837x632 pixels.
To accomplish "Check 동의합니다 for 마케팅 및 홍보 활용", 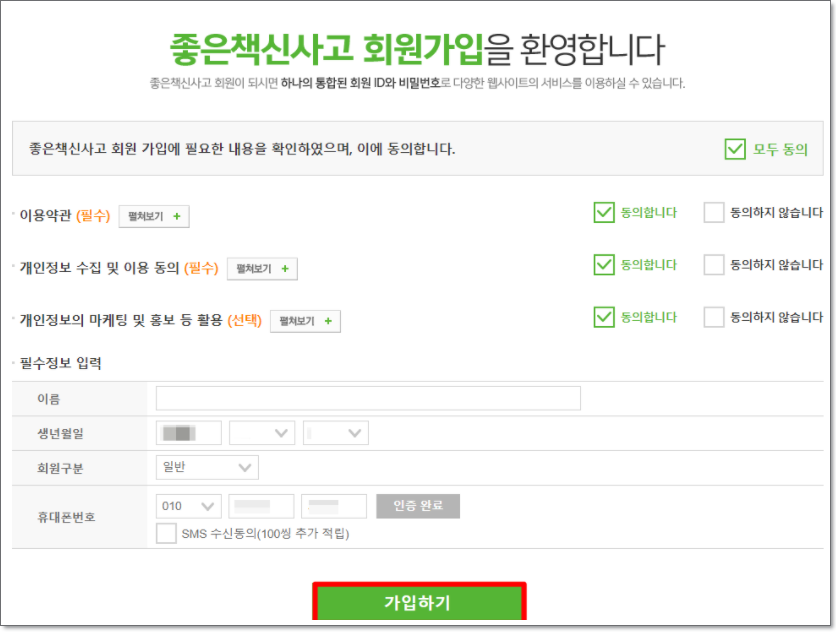I will (604, 317).
